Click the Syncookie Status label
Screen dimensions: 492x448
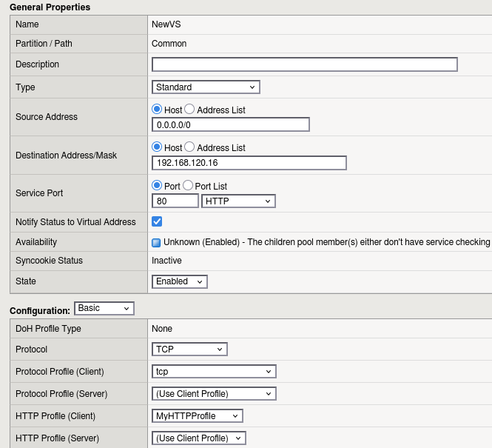click(x=50, y=261)
